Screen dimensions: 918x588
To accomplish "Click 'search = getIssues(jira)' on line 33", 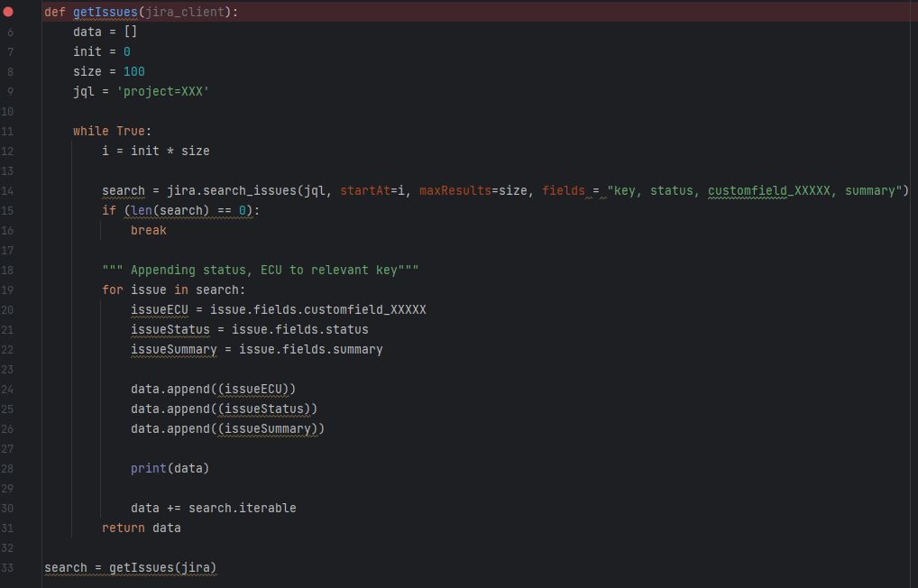I will (131, 568).
